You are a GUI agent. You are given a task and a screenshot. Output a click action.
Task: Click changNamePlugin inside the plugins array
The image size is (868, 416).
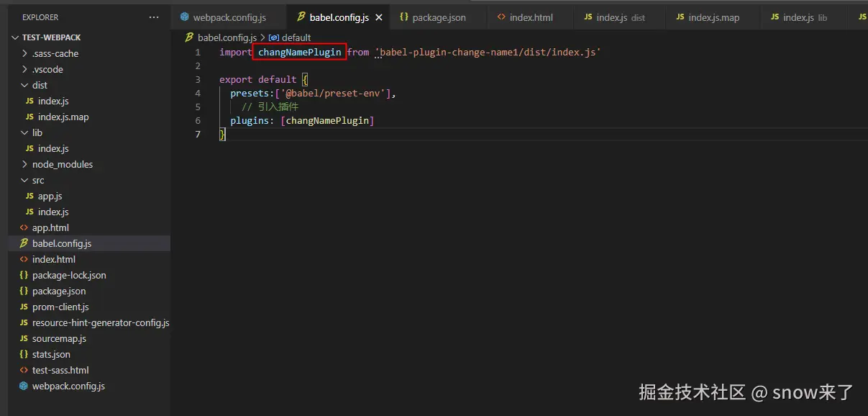tap(327, 121)
